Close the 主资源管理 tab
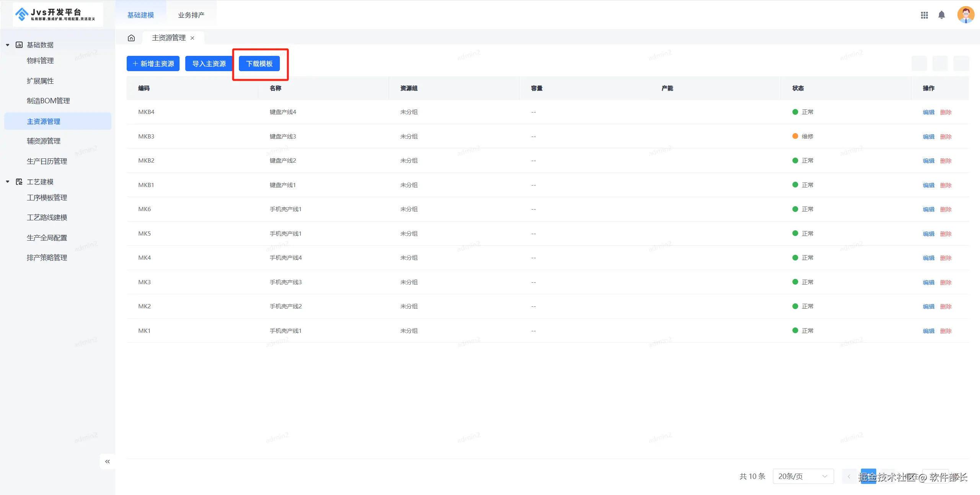Viewport: 980px width, 495px height. [193, 38]
